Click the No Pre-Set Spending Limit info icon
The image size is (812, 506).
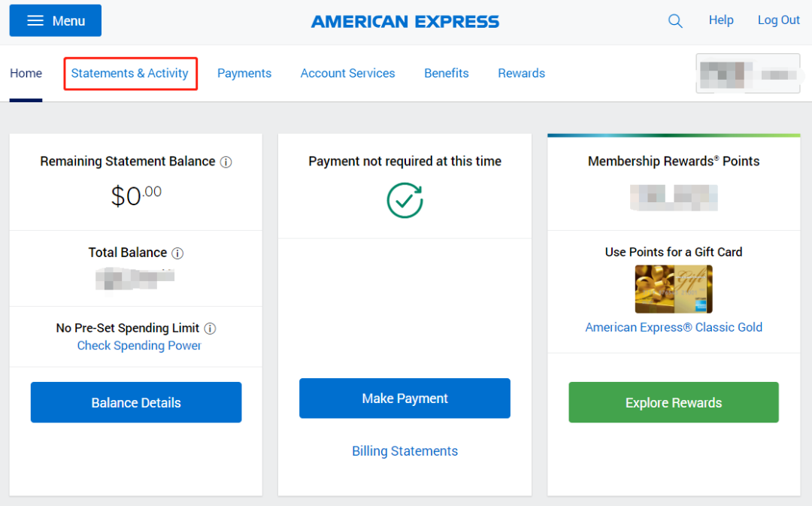click(211, 329)
